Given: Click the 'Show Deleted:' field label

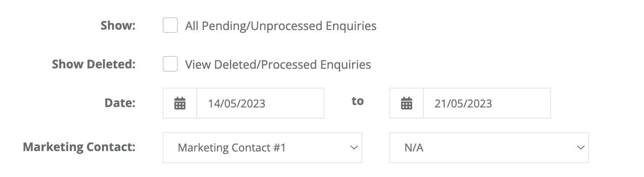Looking at the screenshot, I should tap(94, 64).
